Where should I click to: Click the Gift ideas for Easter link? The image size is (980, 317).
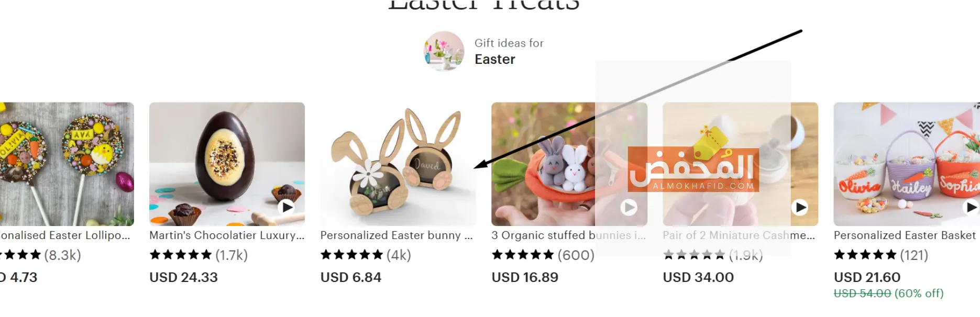click(509, 51)
